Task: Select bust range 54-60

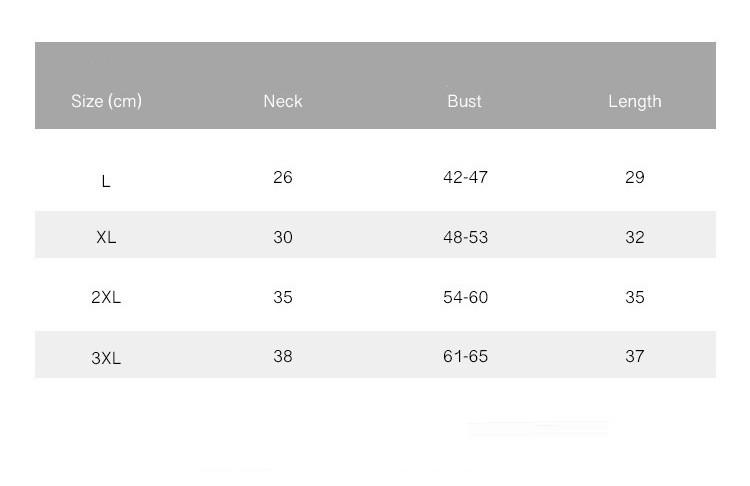Action: tap(465, 297)
